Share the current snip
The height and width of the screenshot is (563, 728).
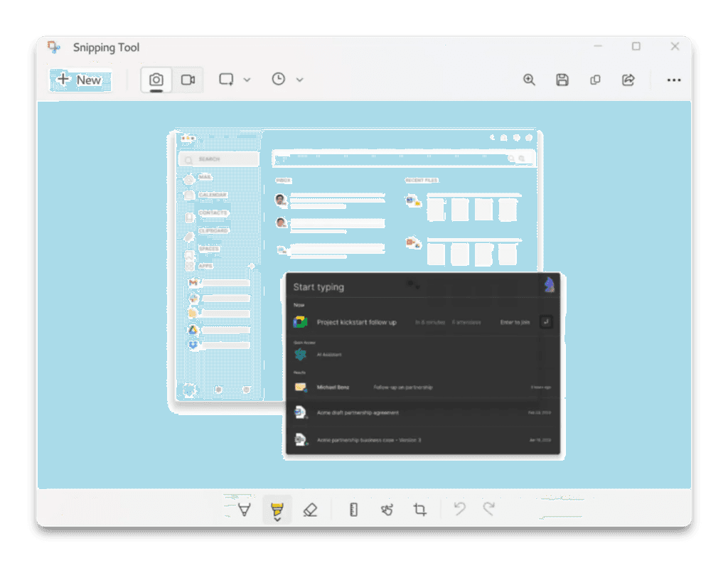coord(628,80)
